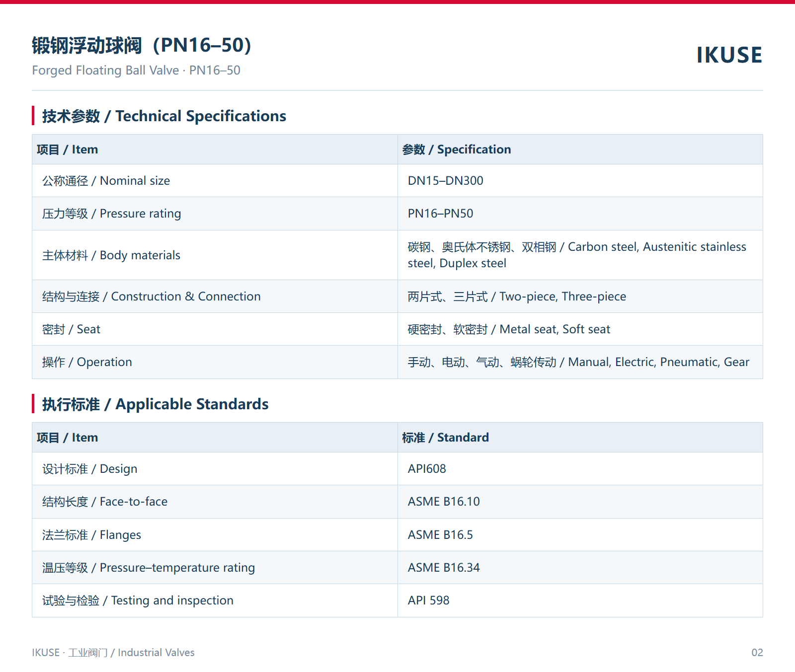Click the value "DN15–DN300"

click(445, 181)
